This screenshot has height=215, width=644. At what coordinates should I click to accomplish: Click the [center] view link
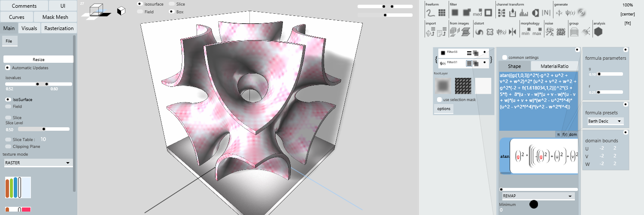(x=627, y=14)
